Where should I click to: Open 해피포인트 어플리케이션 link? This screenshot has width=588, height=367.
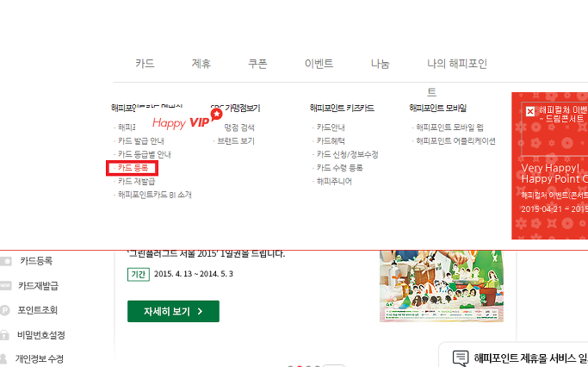point(455,141)
